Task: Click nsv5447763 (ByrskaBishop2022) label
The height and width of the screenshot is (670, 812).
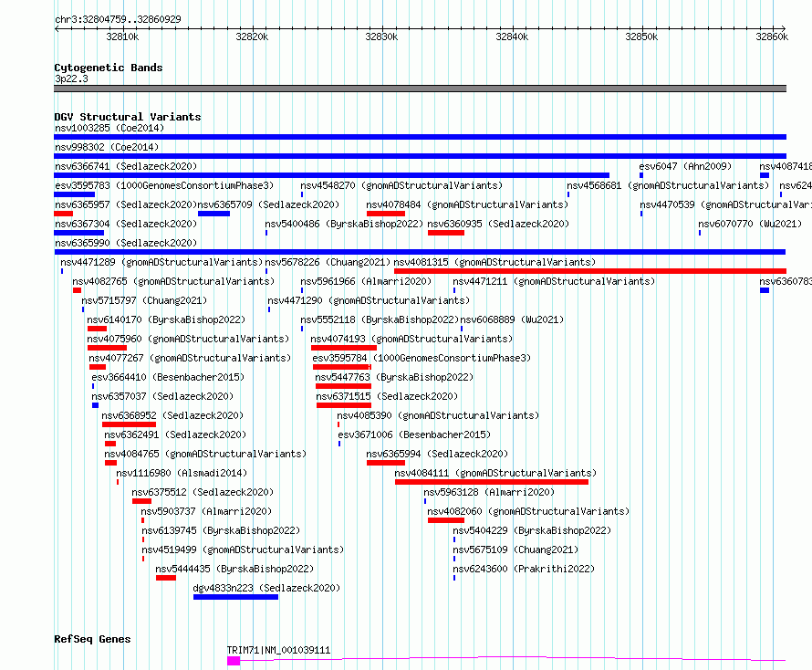Action: pyautogui.click(x=394, y=377)
